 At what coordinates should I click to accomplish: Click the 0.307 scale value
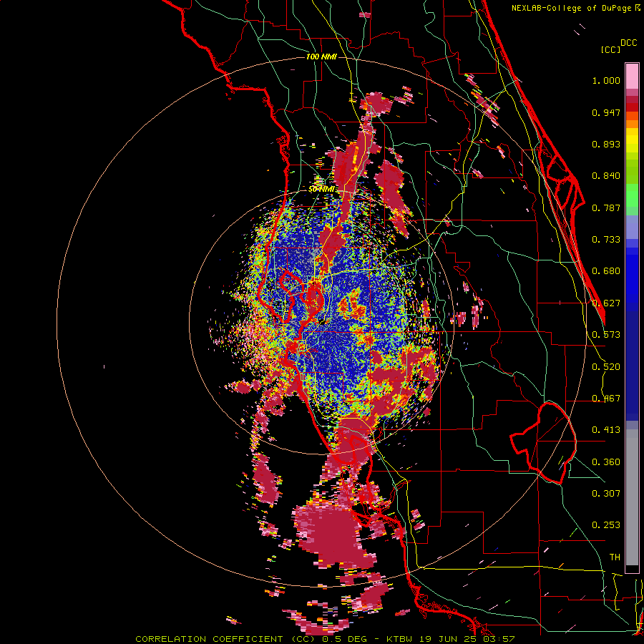pyautogui.click(x=606, y=494)
